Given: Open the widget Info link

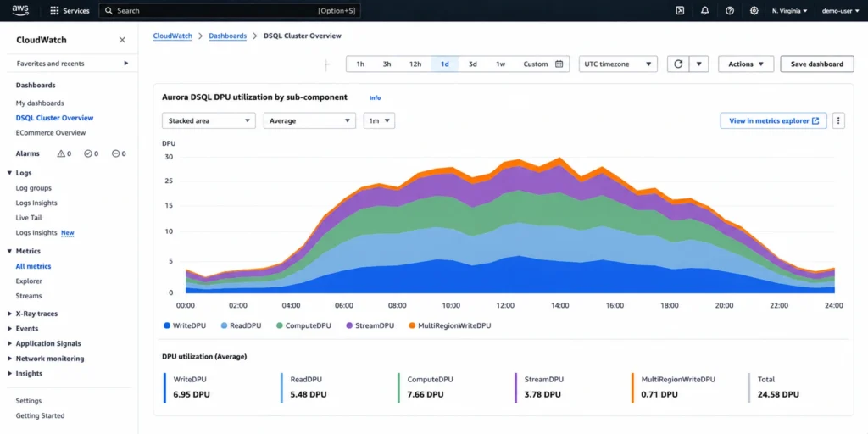Looking at the screenshot, I should (x=376, y=98).
